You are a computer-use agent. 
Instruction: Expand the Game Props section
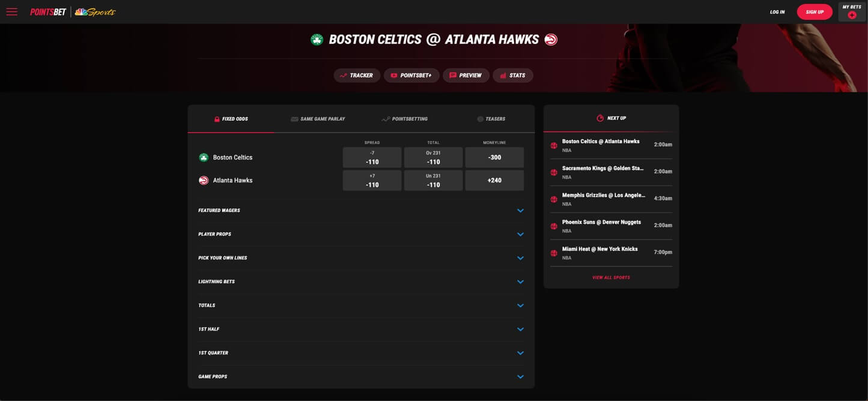pyautogui.click(x=361, y=376)
